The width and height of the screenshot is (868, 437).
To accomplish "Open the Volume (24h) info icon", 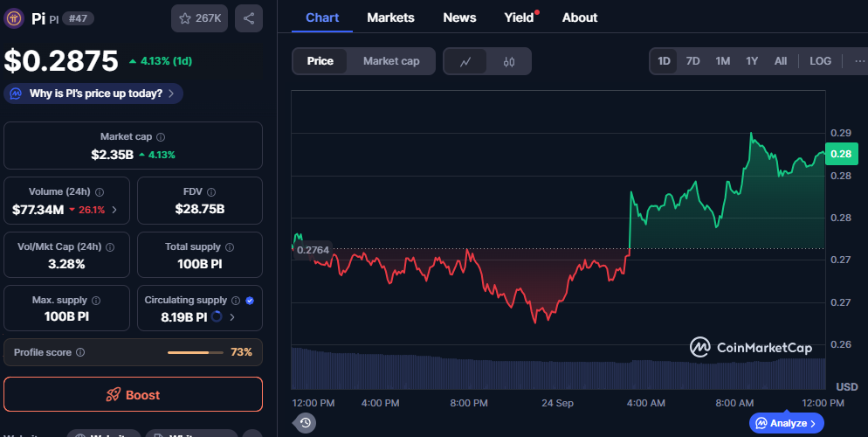I will click(x=100, y=192).
